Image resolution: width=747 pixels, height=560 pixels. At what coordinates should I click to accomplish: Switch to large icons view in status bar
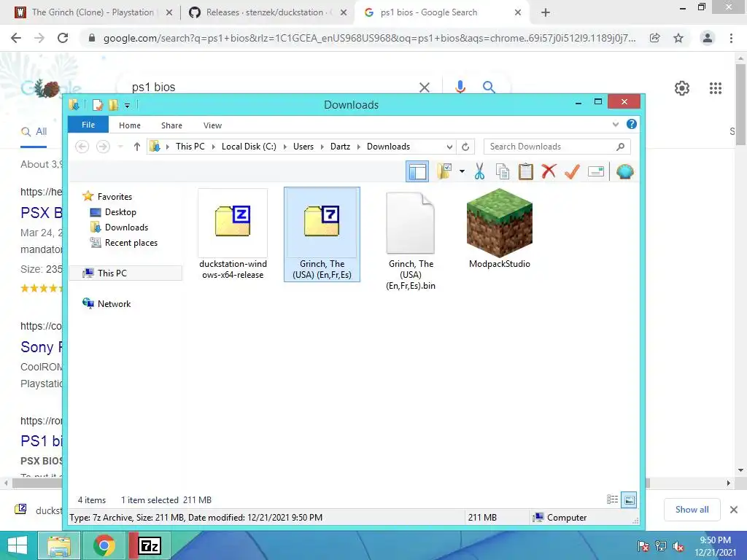(629, 499)
